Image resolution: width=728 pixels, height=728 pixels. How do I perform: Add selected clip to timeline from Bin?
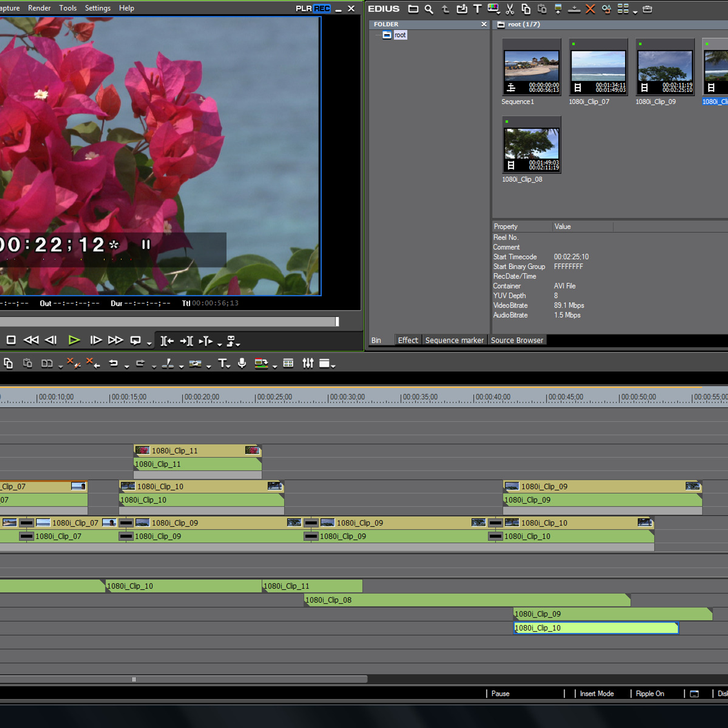click(x=574, y=9)
